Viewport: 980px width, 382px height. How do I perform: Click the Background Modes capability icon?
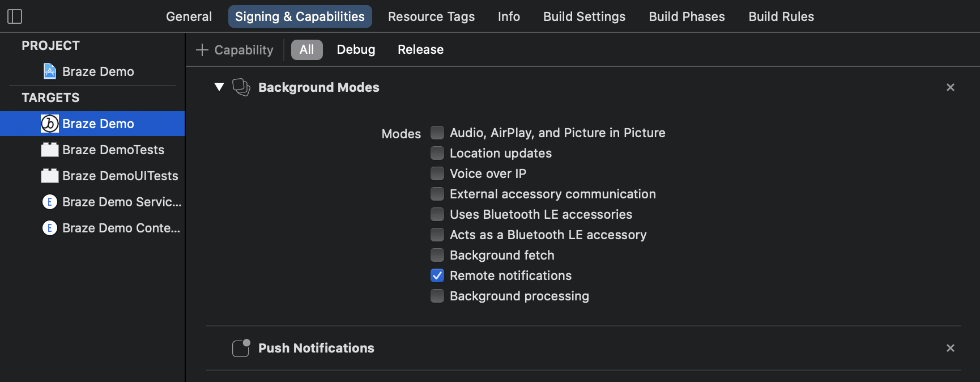[x=241, y=87]
